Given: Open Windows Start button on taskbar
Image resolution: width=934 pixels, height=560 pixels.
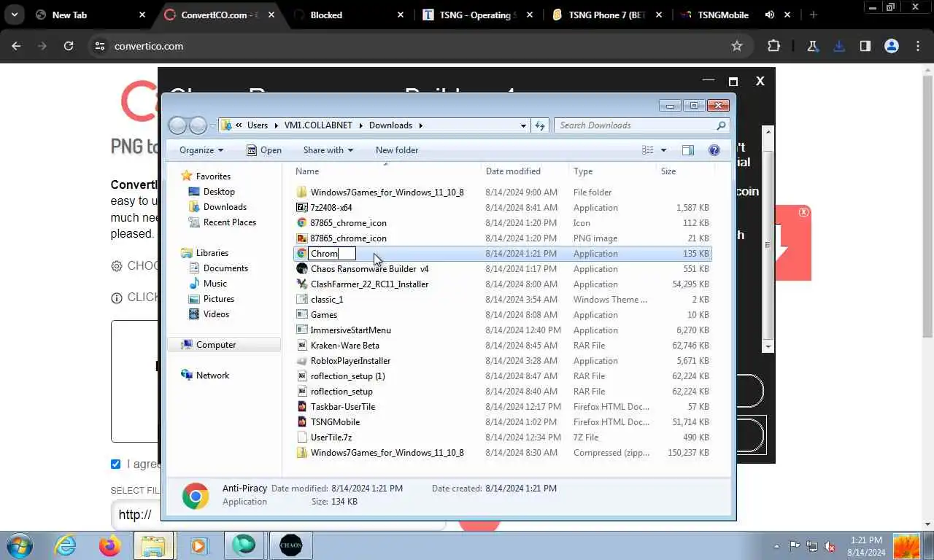Looking at the screenshot, I should [x=18, y=545].
